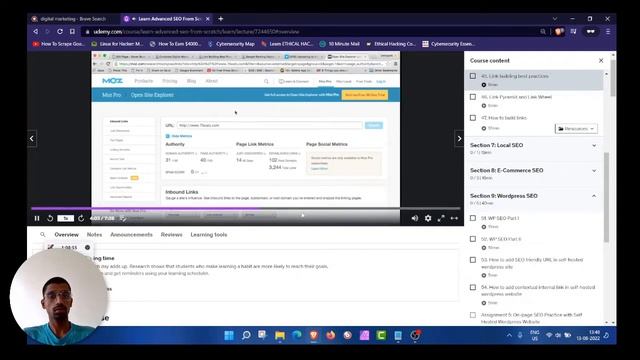The image size is (640, 360).
Task: Click the udemy.com address bar
Action: (310, 31)
